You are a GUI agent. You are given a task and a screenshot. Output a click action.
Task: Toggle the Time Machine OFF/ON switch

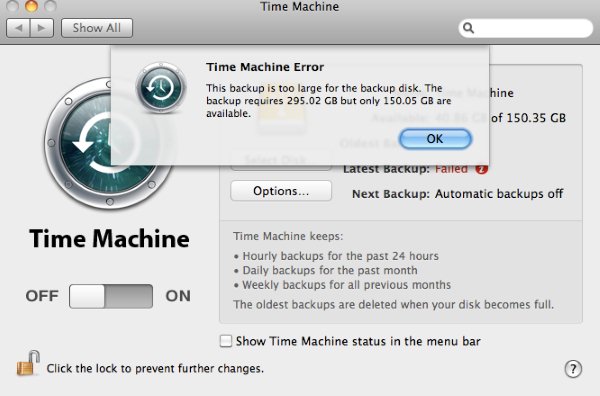(x=111, y=296)
